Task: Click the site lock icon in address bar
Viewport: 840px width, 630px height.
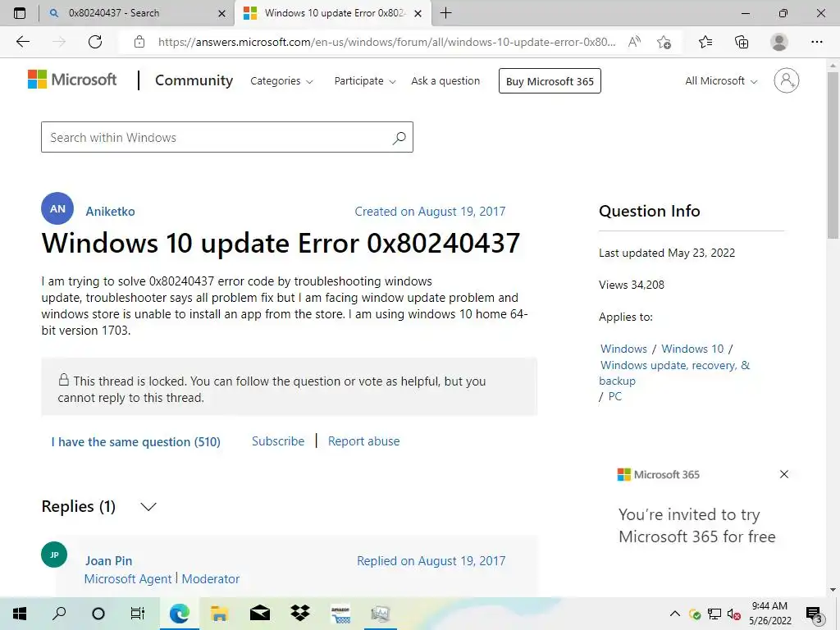Action: click(x=139, y=42)
